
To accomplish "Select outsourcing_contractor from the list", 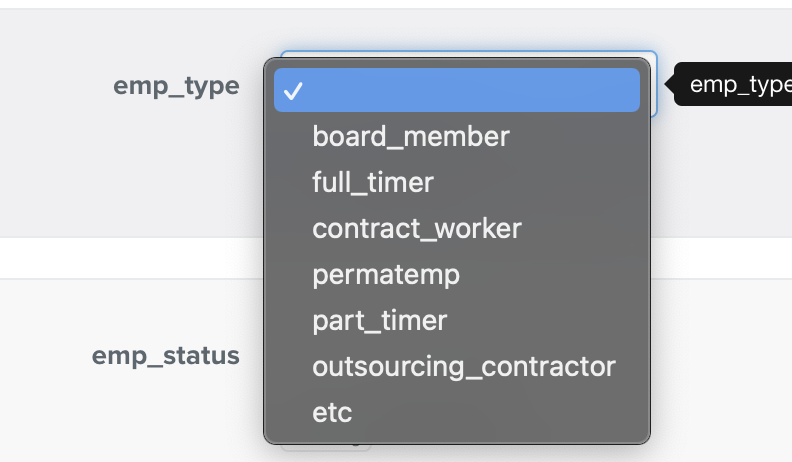I will coord(463,366).
